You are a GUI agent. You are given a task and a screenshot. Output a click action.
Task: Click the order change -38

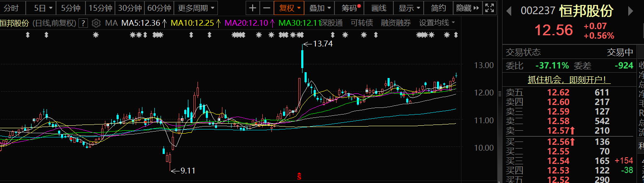pyautogui.click(x=627, y=170)
